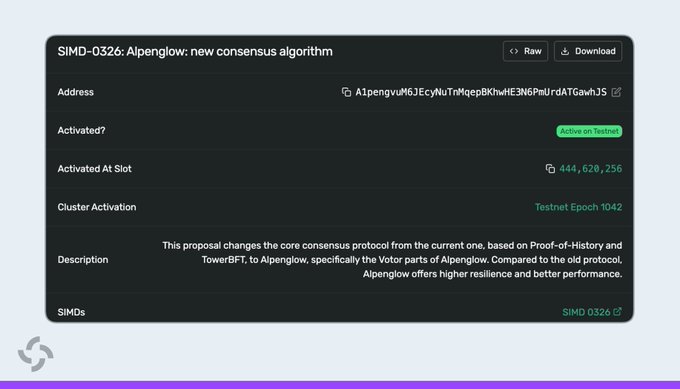Open the external link icon next to SIMD 0326
Viewport: 680px width, 389px height.
pyautogui.click(x=618, y=311)
